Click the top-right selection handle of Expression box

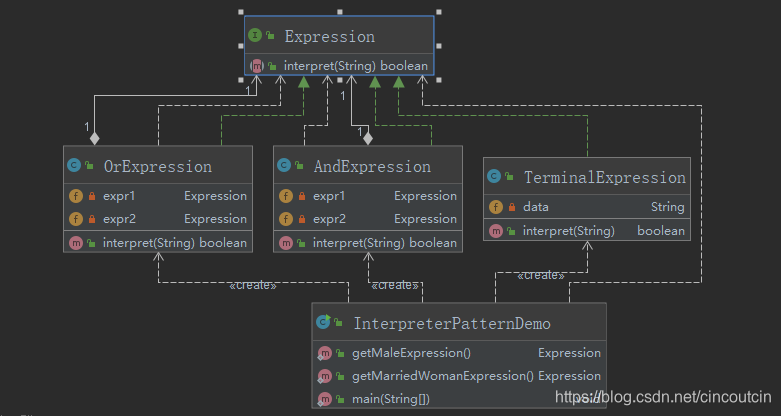click(439, 12)
